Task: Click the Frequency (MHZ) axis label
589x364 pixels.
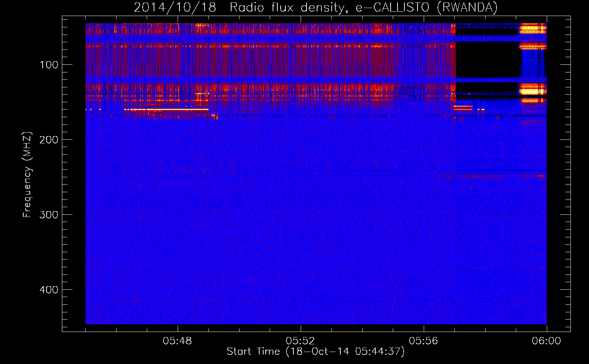Action: (x=27, y=175)
